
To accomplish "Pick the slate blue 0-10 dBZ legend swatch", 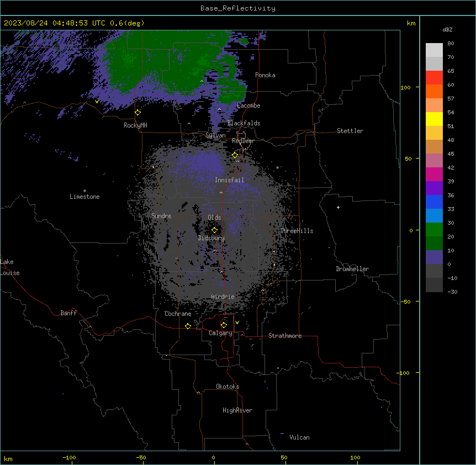I will [x=434, y=257].
